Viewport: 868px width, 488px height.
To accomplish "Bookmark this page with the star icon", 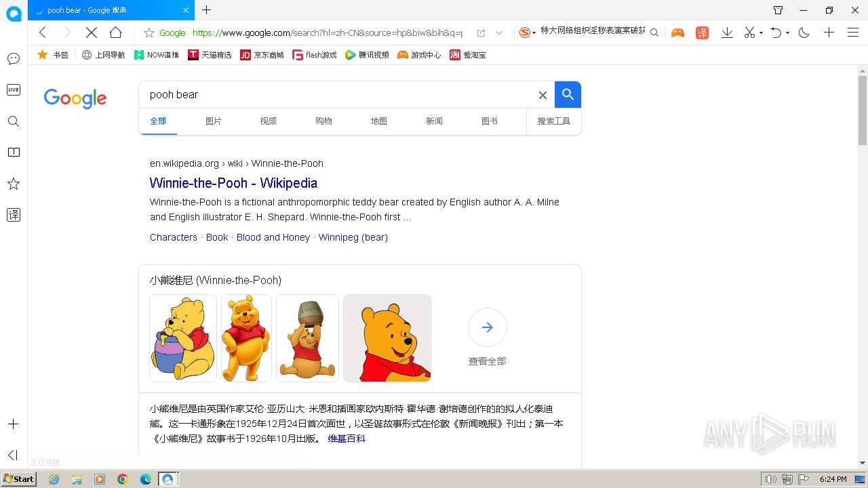I will [149, 33].
